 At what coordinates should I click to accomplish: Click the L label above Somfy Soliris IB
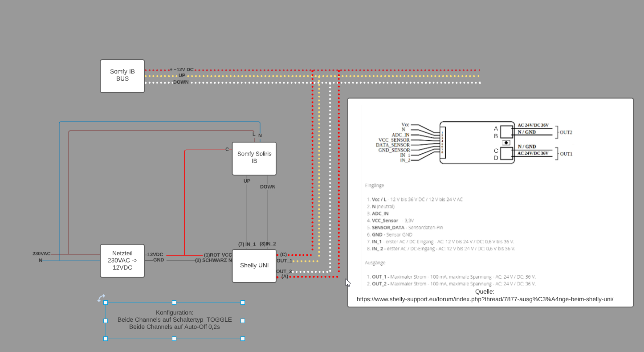(x=254, y=134)
